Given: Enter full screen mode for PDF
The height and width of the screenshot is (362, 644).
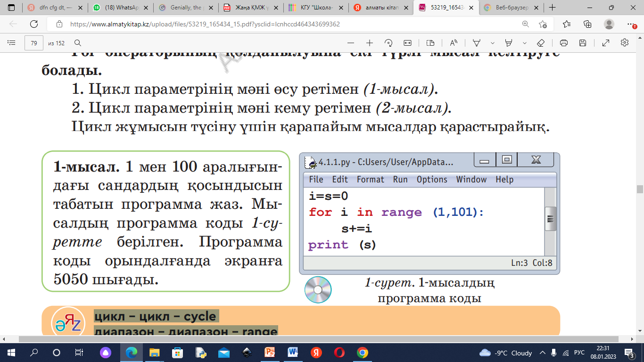Looking at the screenshot, I should coord(606,43).
